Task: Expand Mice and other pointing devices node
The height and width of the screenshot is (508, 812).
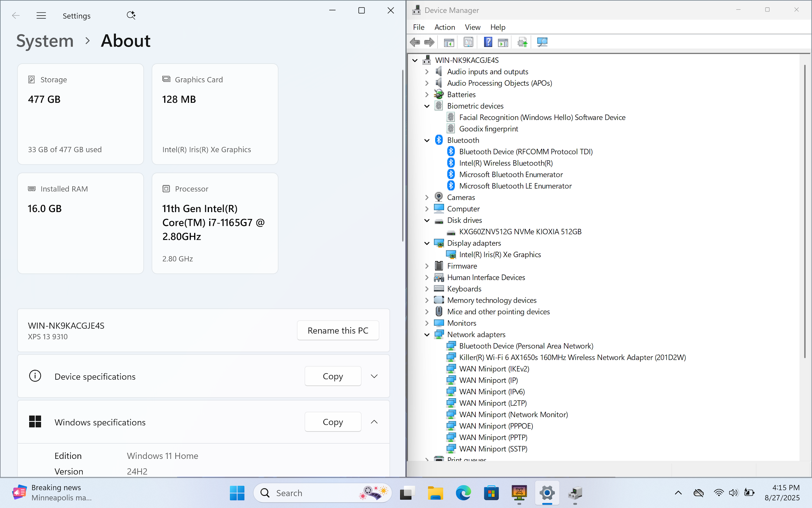Action: 427,312
